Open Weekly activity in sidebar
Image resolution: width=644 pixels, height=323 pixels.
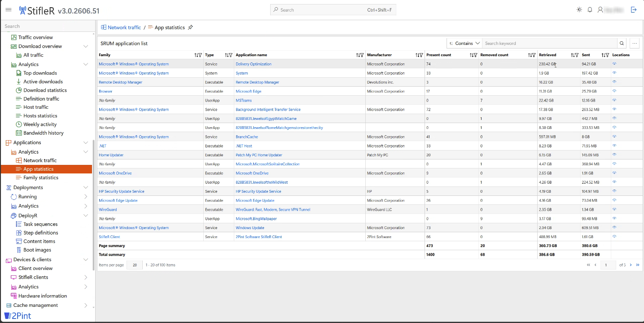click(40, 124)
